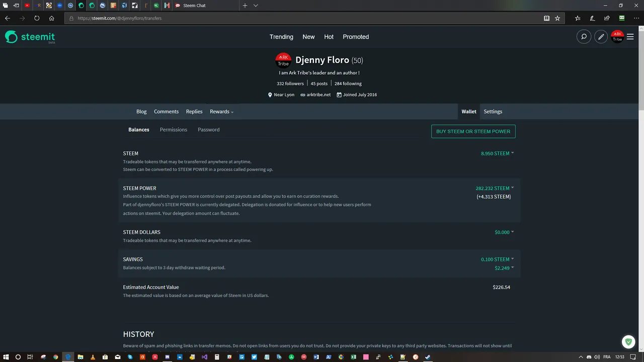This screenshot has width=644, height=362.
Task: Open the Password sub-tab
Action: tap(209, 130)
